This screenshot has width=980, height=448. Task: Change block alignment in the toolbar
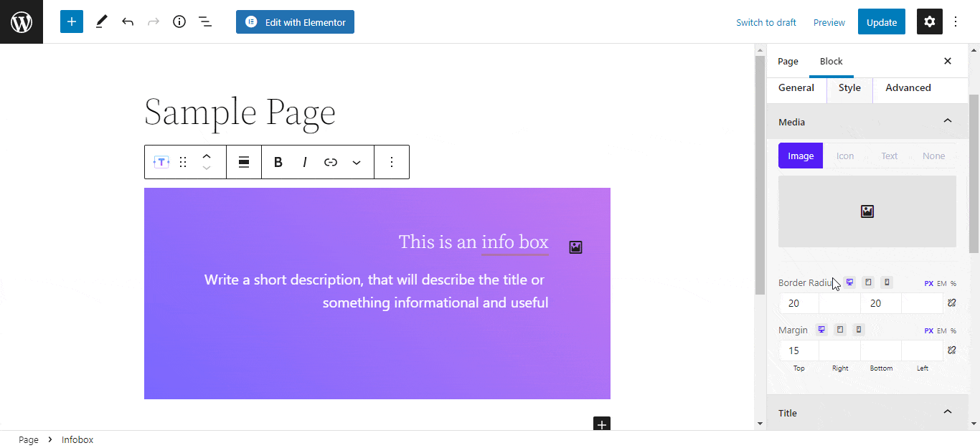[244, 162]
